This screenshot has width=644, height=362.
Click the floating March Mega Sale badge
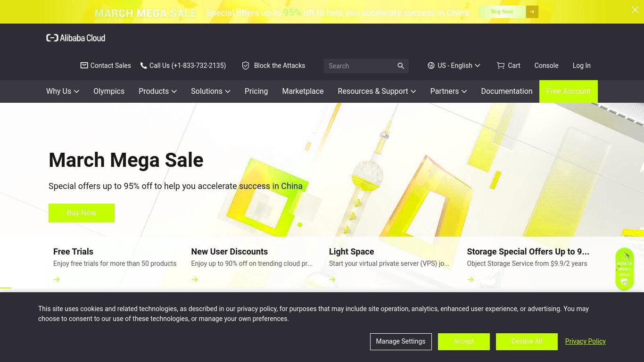[x=625, y=269]
